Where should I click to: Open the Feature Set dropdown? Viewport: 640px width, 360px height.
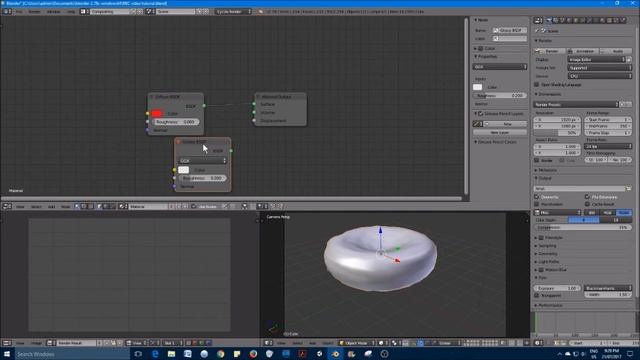(x=600, y=68)
